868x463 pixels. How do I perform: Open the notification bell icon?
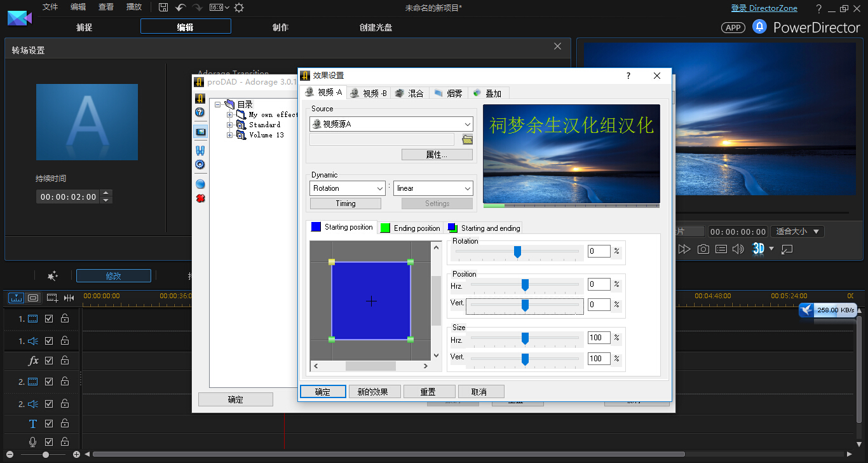click(x=759, y=27)
